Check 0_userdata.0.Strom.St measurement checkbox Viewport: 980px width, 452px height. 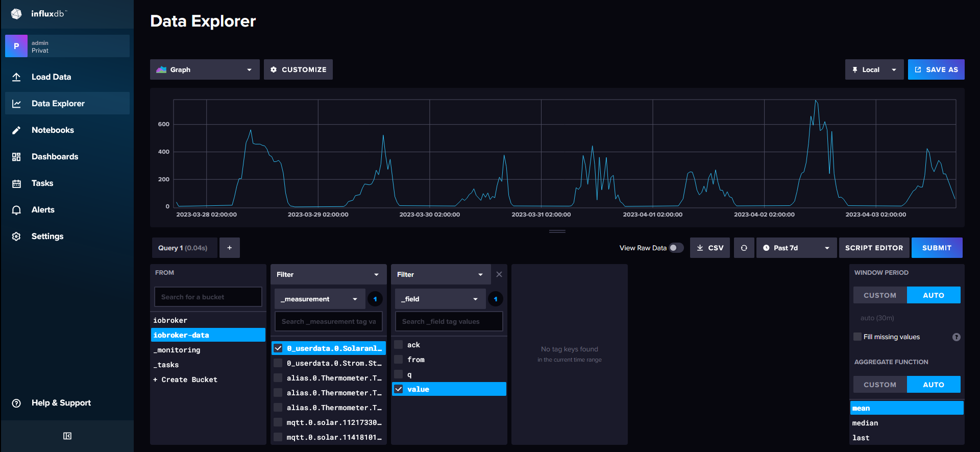pyautogui.click(x=278, y=363)
